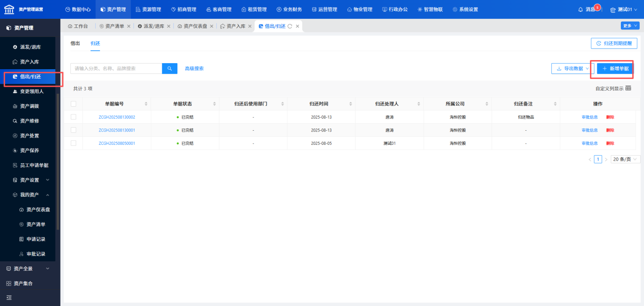Screen dimensions: 644x306
Task: Open 智慧物联 top menu
Action: pos(430,9)
